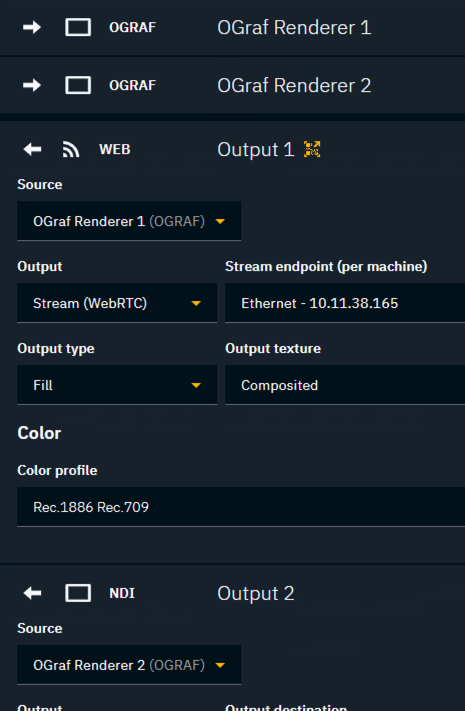465x711 pixels.
Task: Open the Stream (WebRTC) output dropdown
Action: [x=117, y=303]
